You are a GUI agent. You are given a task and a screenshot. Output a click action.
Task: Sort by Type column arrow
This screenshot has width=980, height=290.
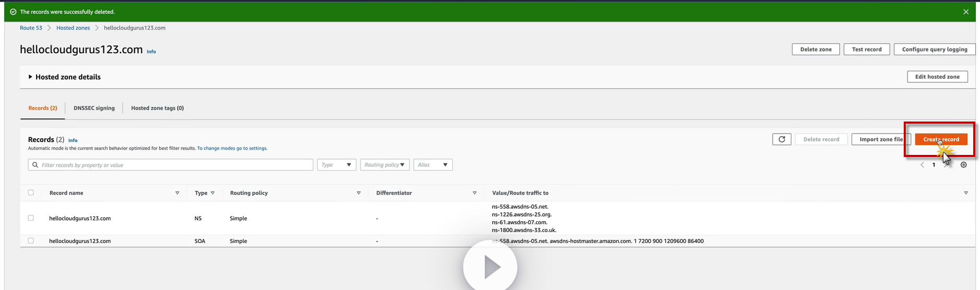click(x=213, y=193)
